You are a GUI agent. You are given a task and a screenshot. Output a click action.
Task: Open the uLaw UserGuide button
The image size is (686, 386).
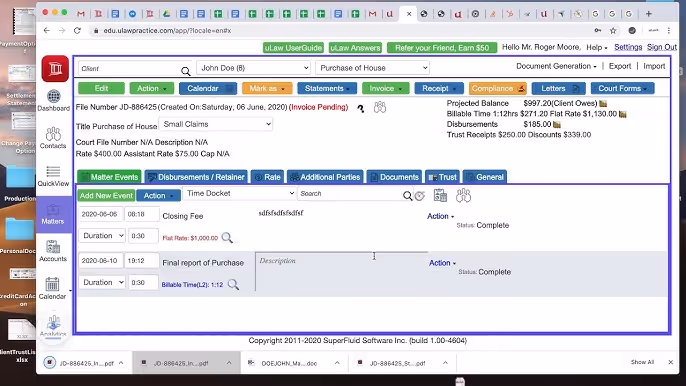pos(293,48)
